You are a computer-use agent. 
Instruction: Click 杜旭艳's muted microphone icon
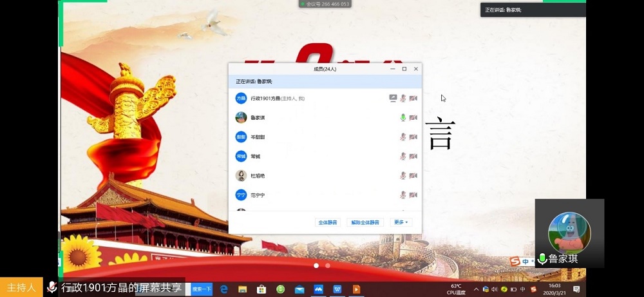click(403, 176)
